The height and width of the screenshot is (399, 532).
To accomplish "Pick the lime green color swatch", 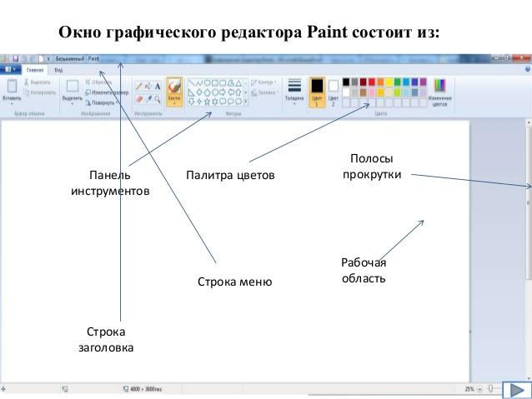I will [397, 92].
